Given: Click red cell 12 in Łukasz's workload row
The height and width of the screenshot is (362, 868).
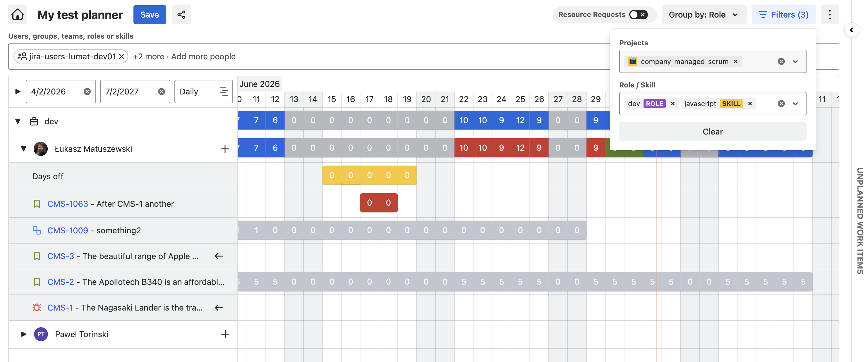Looking at the screenshot, I should click(520, 147).
